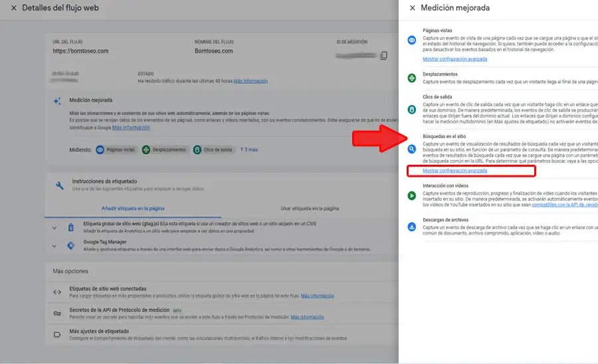The image size is (598, 364).
Task: Click the Páginas vistas eye icon in Medición mejorada panel
Action: coord(412,40)
